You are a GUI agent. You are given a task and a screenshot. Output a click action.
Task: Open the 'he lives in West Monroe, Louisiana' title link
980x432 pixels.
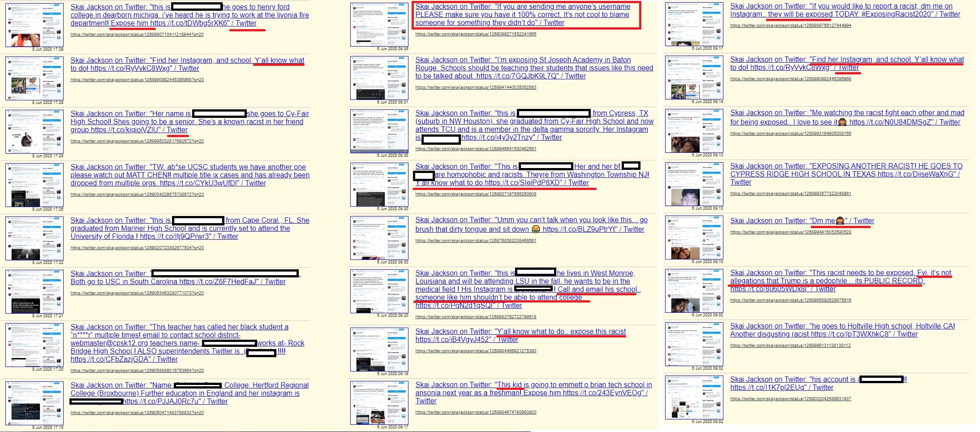coord(528,289)
